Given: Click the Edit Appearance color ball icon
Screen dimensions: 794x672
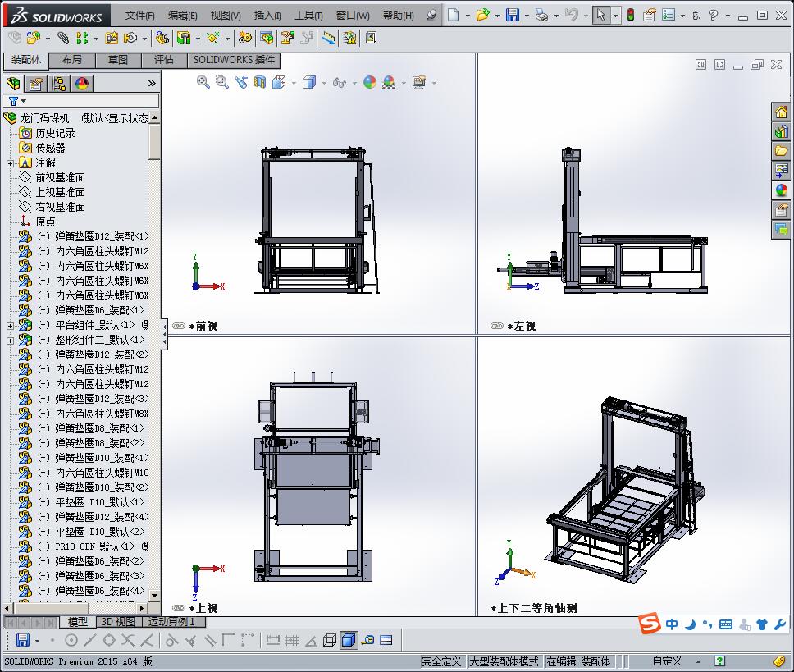Looking at the screenshot, I should tap(370, 82).
